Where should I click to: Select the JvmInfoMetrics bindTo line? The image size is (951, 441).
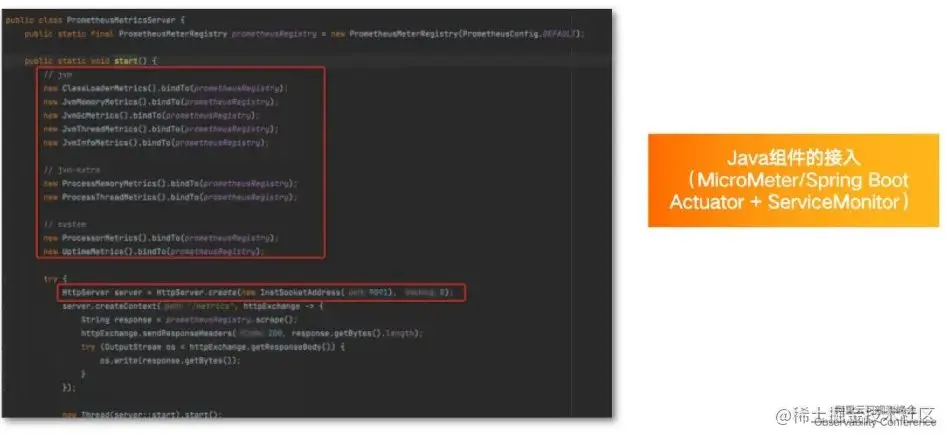tap(156, 143)
